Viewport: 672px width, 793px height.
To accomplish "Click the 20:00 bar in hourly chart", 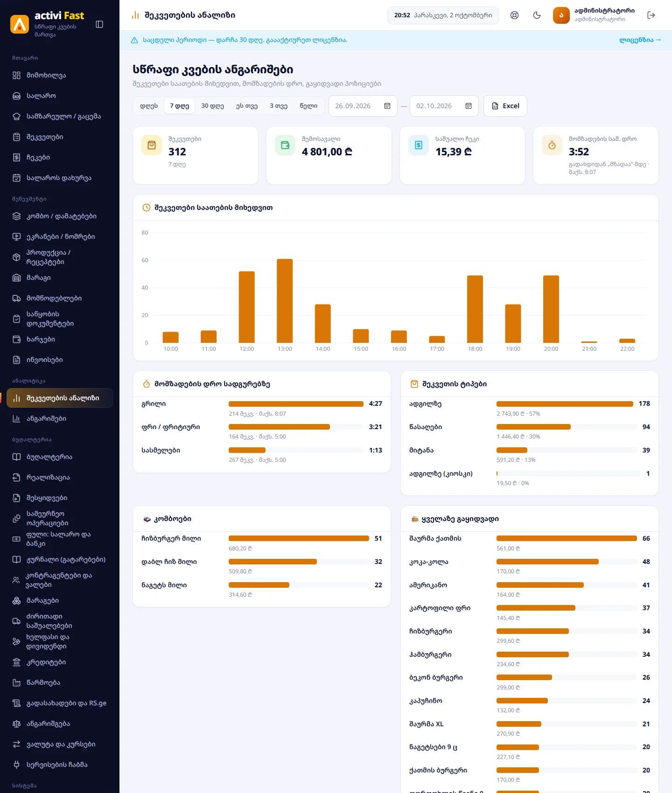I will [551, 309].
